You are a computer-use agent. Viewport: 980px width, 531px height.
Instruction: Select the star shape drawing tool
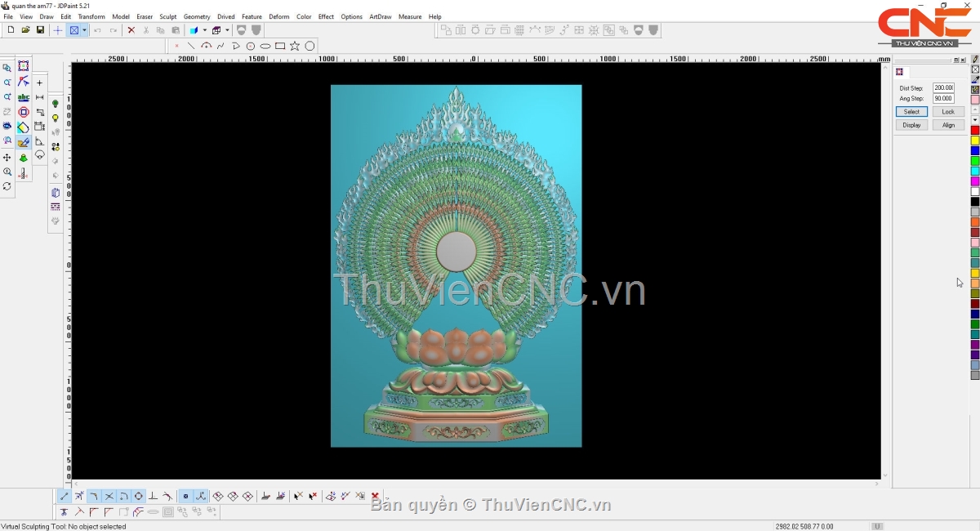click(x=295, y=47)
